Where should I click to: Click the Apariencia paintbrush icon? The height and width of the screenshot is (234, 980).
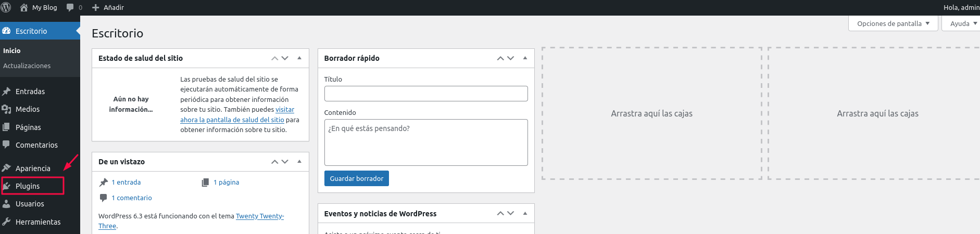6,168
